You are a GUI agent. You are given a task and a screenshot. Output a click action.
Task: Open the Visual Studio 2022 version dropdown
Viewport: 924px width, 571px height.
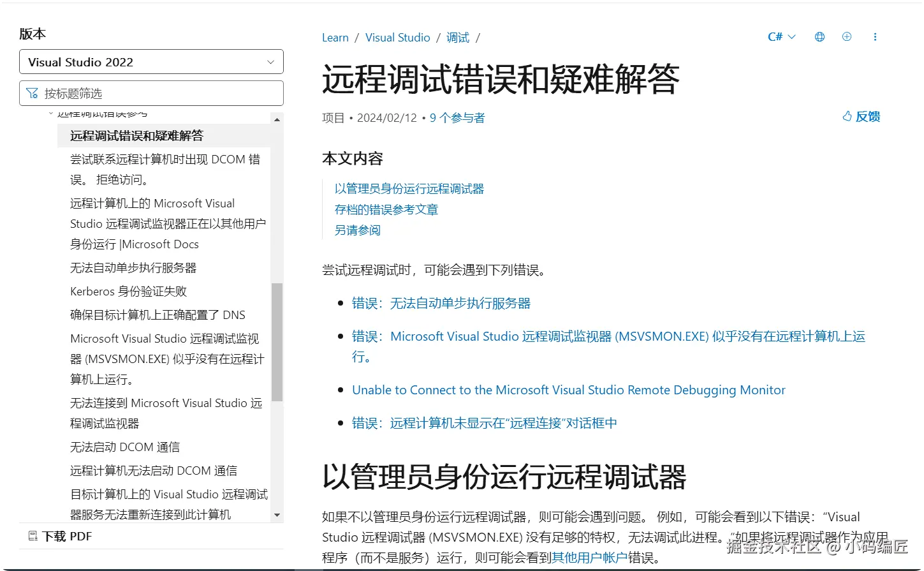pyautogui.click(x=151, y=62)
